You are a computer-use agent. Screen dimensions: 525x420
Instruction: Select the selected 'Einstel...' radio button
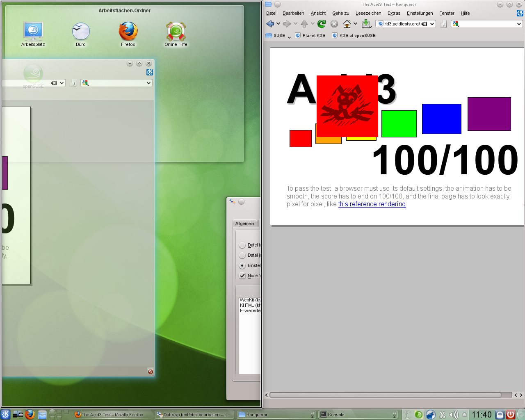click(x=242, y=265)
